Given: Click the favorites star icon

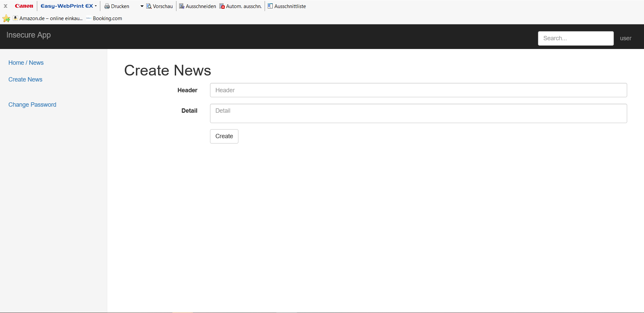Looking at the screenshot, I should (x=6, y=18).
